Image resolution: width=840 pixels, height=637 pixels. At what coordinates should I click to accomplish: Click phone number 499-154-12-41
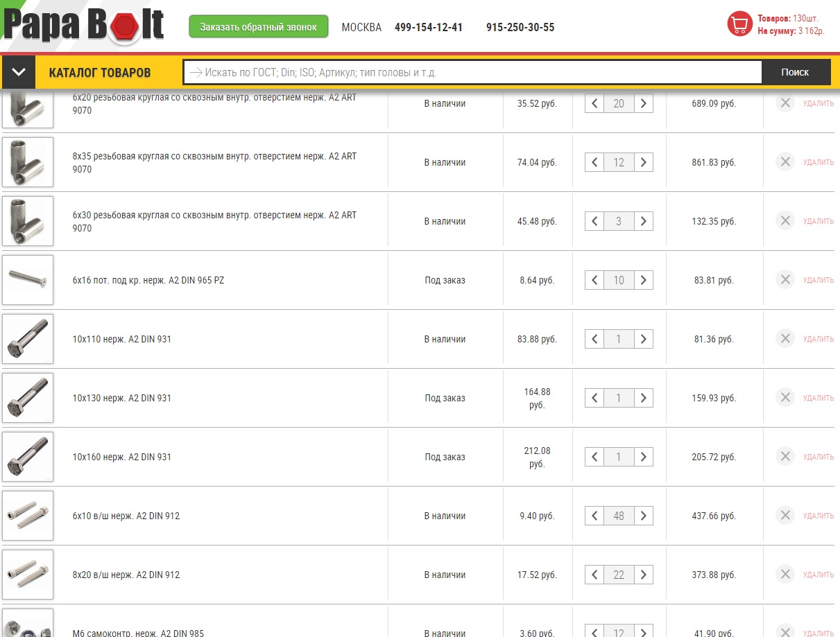click(429, 28)
